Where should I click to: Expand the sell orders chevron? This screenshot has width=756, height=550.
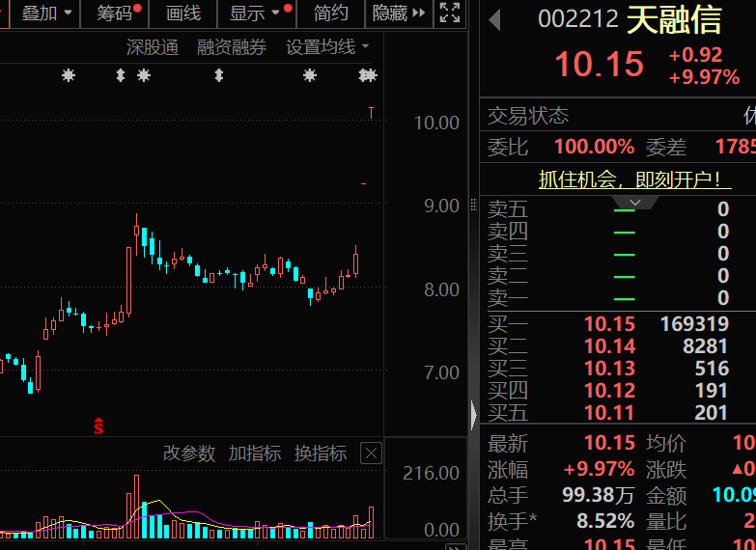tap(633, 203)
